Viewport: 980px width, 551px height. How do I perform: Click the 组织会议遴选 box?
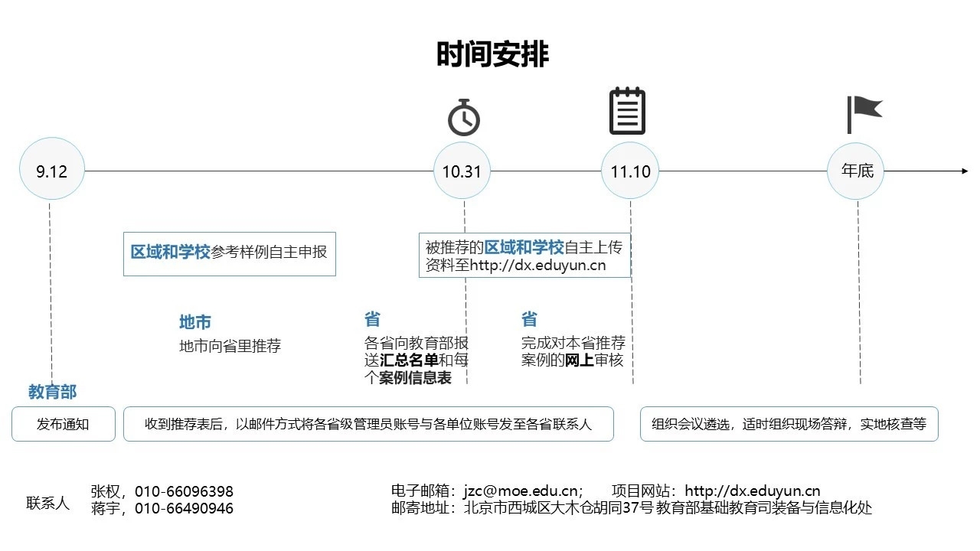click(x=789, y=424)
